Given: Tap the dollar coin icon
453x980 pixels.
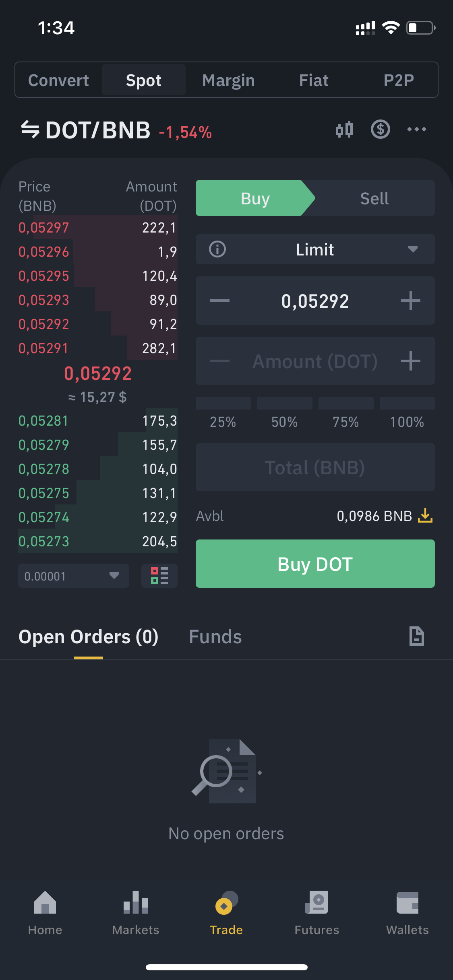Looking at the screenshot, I should point(380,130).
